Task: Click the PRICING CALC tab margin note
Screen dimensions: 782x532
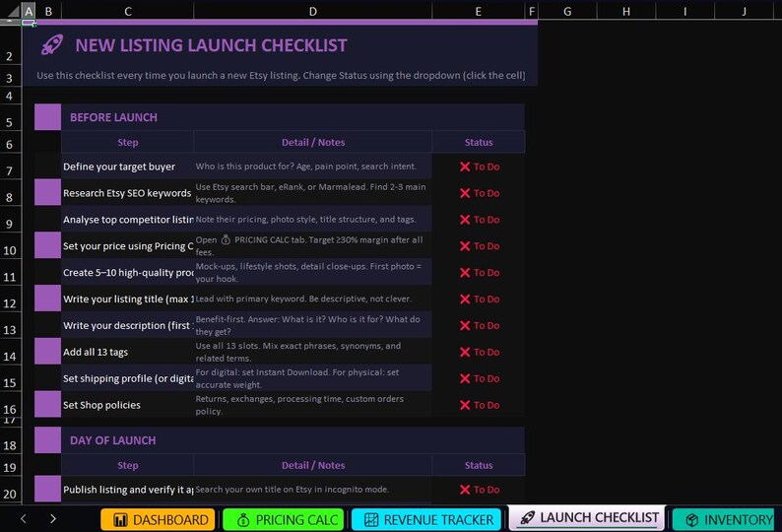Action: tap(312, 246)
